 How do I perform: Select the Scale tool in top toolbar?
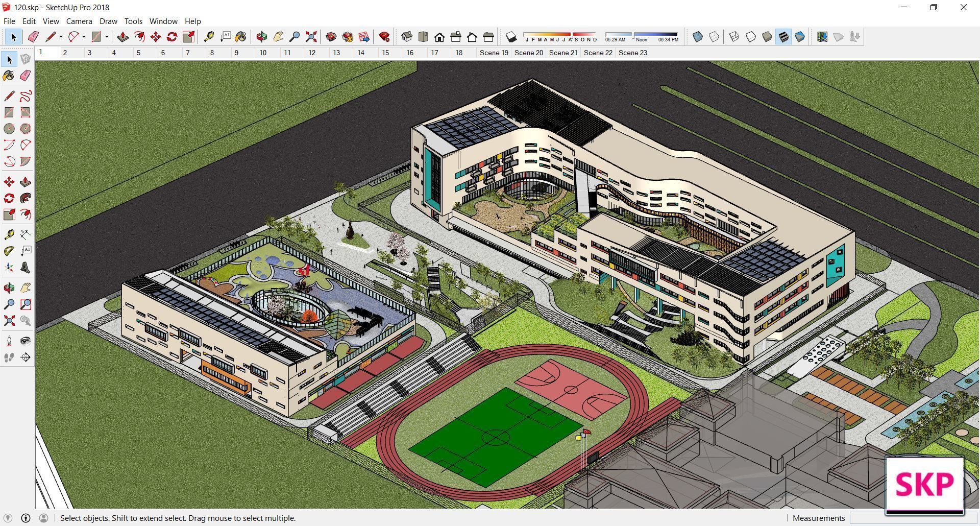[x=188, y=37]
